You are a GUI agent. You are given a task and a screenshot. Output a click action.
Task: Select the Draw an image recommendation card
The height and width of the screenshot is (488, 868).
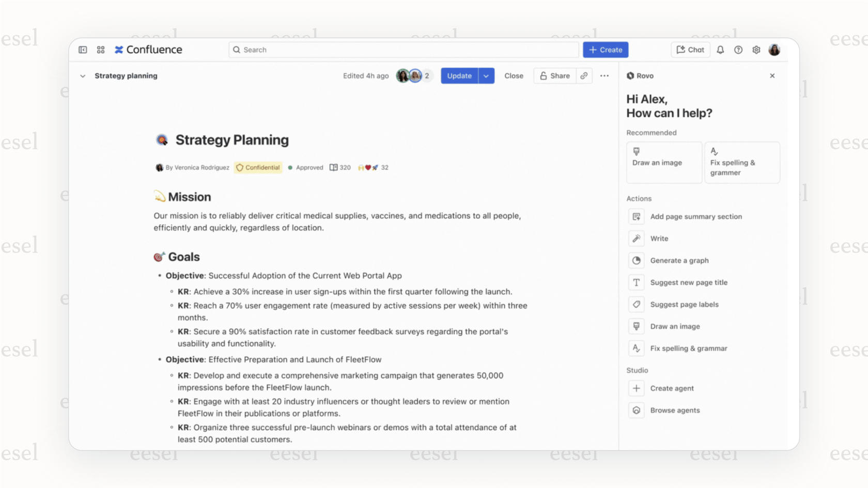[664, 162]
